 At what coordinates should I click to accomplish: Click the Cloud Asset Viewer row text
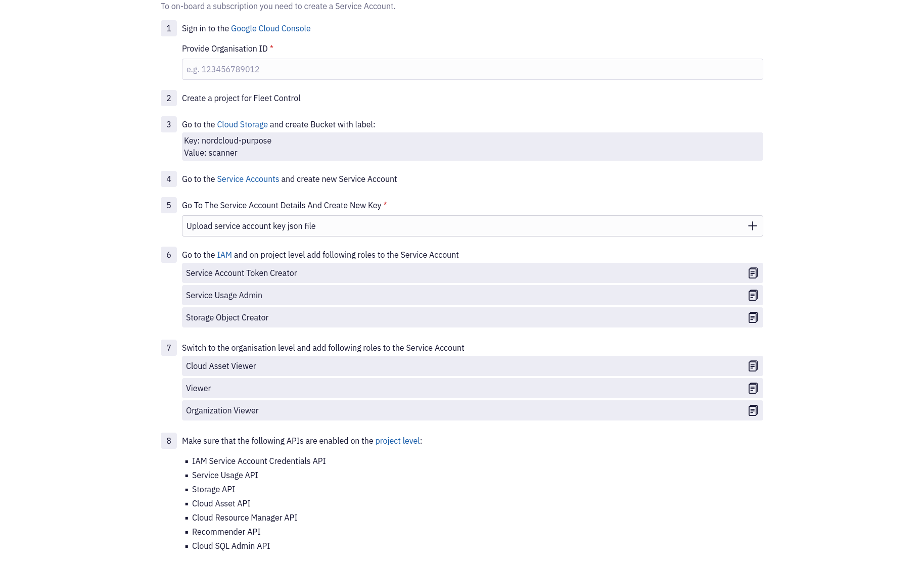point(221,366)
